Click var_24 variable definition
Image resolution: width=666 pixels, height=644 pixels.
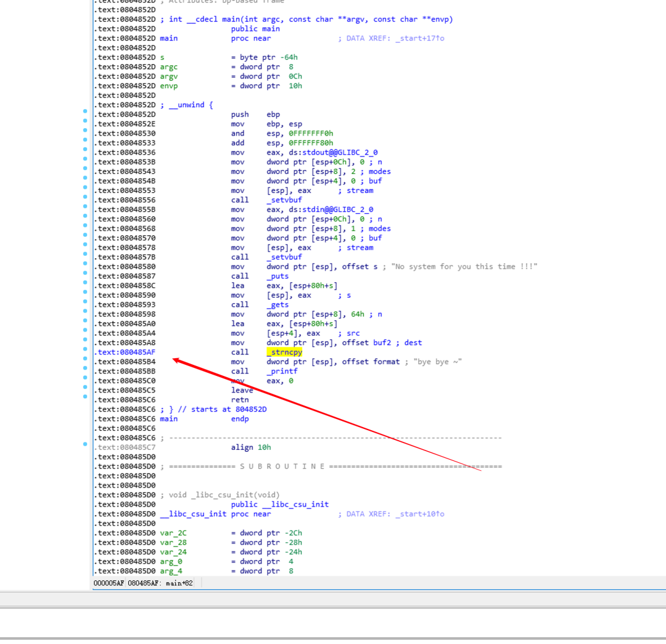(231, 552)
